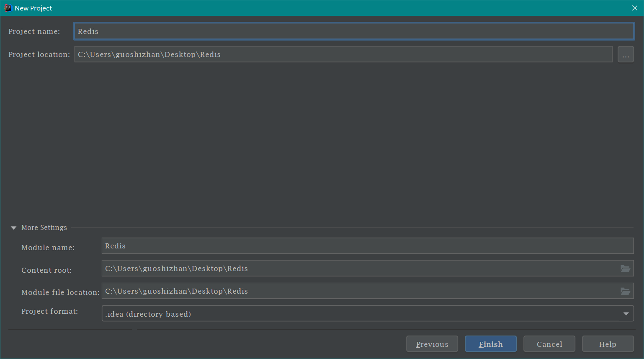Open folder browser for Content root

pos(625,269)
